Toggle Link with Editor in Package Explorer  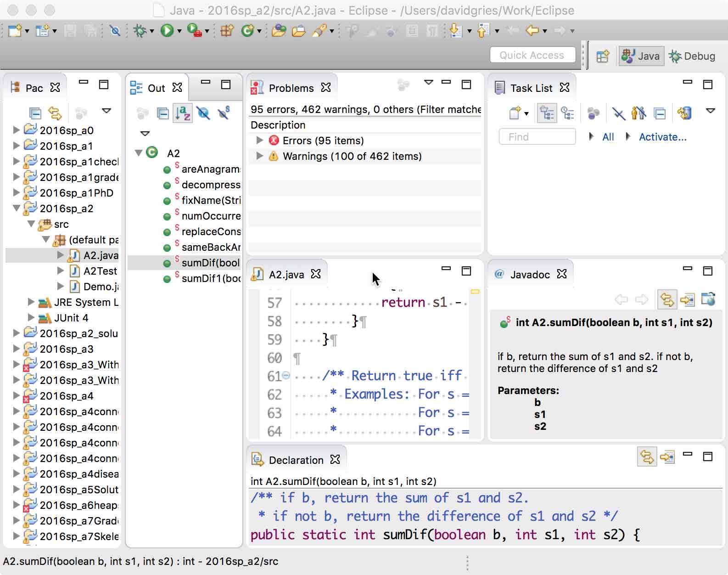55,113
